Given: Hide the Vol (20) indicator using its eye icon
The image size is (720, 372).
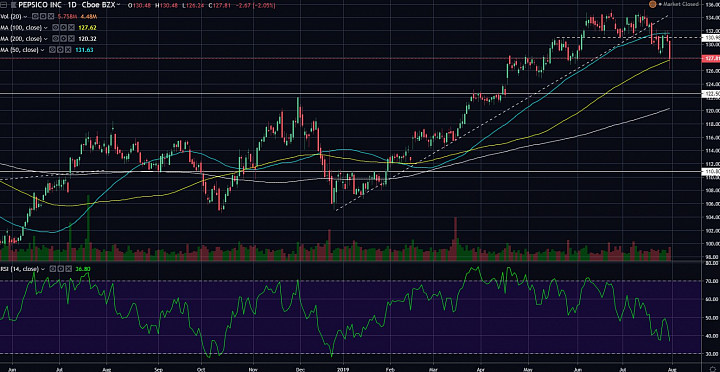Looking at the screenshot, I should (35, 16).
